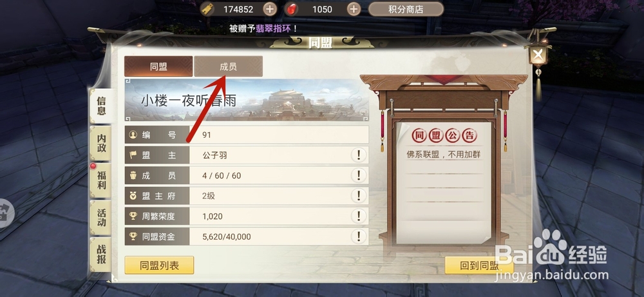Click info icon on 周繁荣度 row

pyautogui.click(x=359, y=216)
